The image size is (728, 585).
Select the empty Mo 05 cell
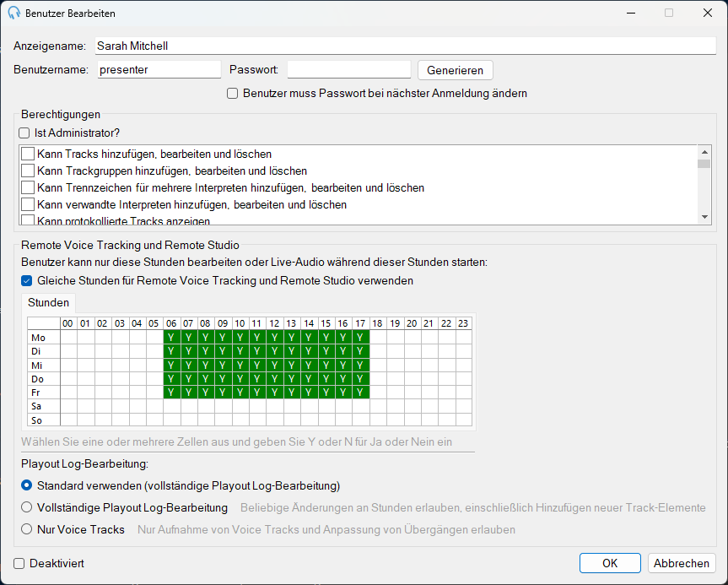(154, 338)
